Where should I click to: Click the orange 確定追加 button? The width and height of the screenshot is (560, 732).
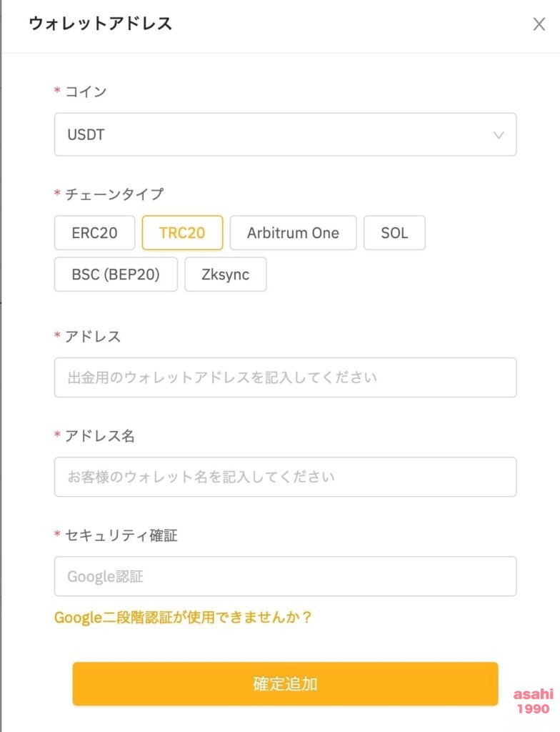[x=285, y=683]
